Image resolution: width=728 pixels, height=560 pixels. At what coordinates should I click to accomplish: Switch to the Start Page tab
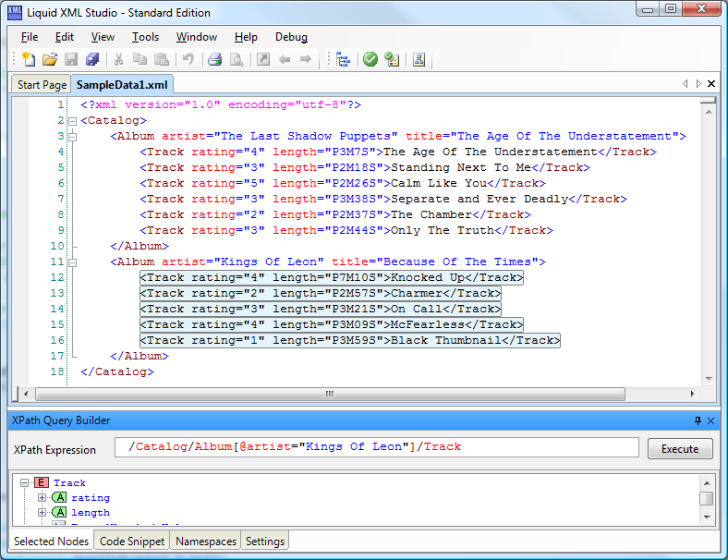42,84
